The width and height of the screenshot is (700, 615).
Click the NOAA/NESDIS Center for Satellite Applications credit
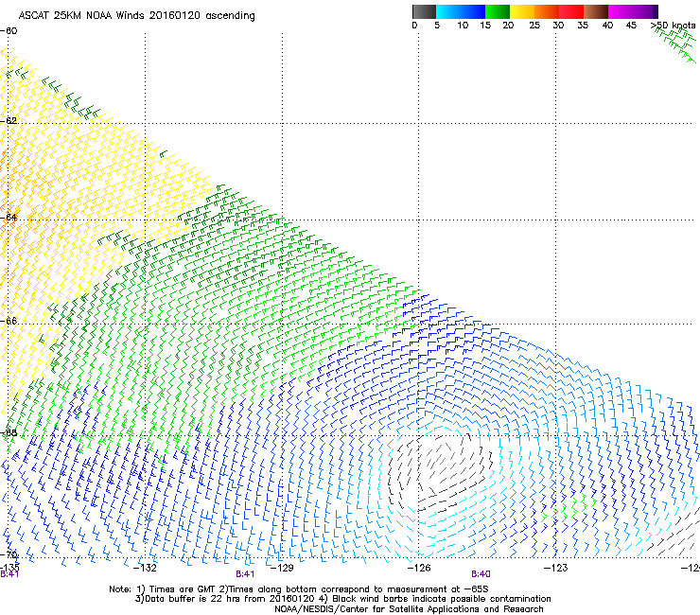tap(409, 609)
